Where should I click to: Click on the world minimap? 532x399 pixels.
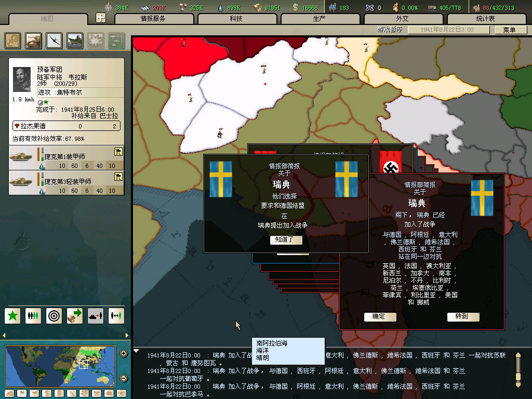pyautogui.click(x=60, y=366)
